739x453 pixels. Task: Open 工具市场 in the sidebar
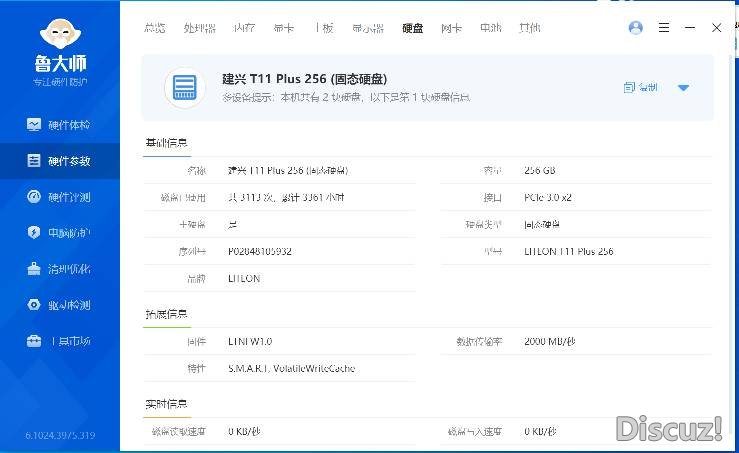coord(58,341)
